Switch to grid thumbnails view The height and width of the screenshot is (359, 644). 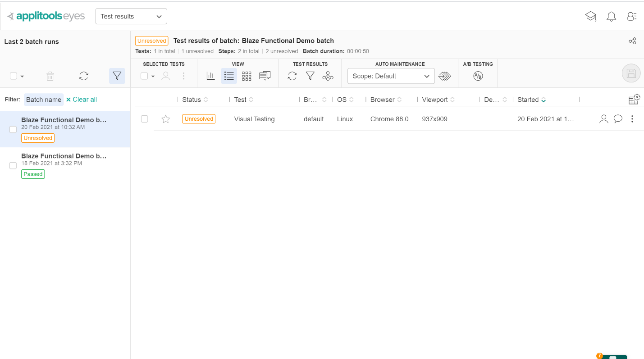(x=247, y=76)
